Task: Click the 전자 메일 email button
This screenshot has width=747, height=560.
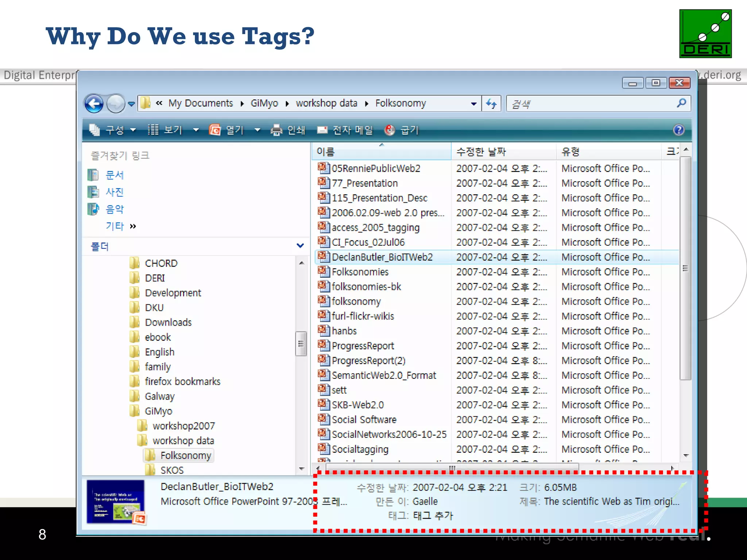Action: (x=345, y=130)
